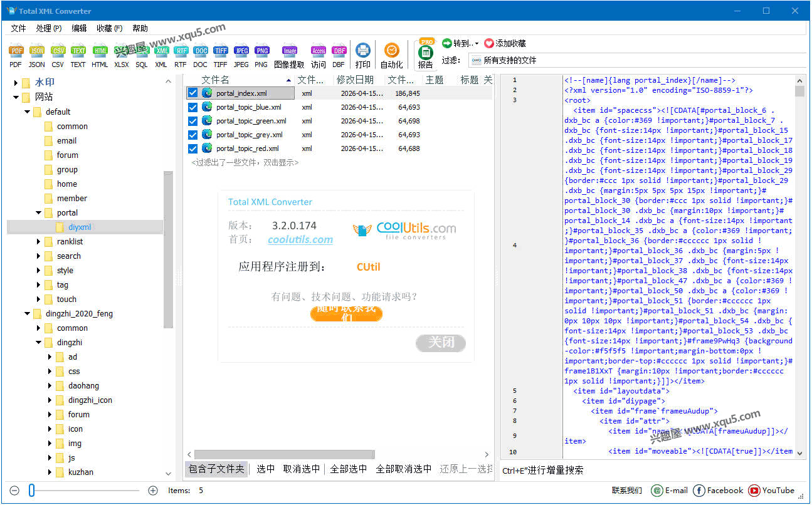Click the 关闭 button in the about panel
The height and width of the screenshot is (505, 812).
click(441, 342)
